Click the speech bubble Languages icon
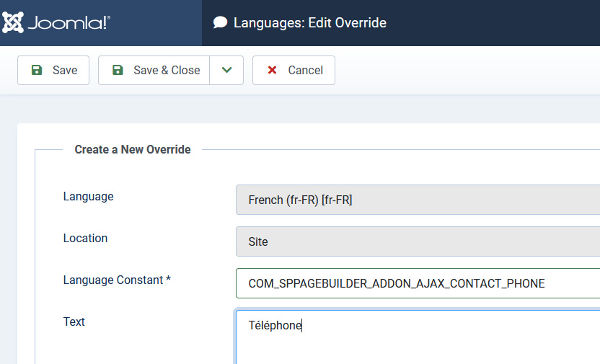Screen dimensions: 600x364 (220, 23)
